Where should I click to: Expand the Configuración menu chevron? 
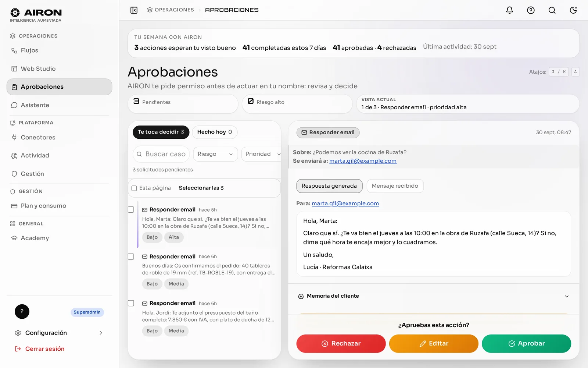point(101,333)
